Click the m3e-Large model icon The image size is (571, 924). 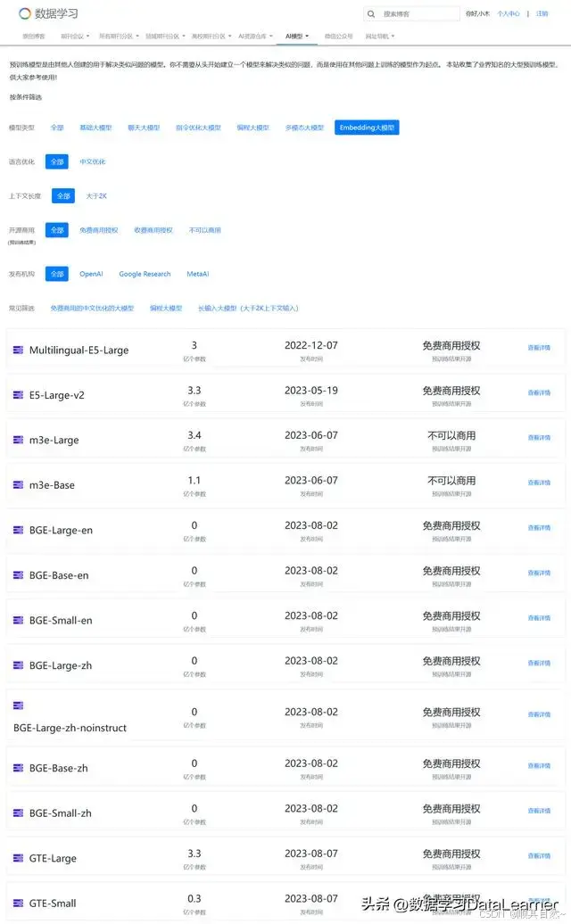pos(17,439)
